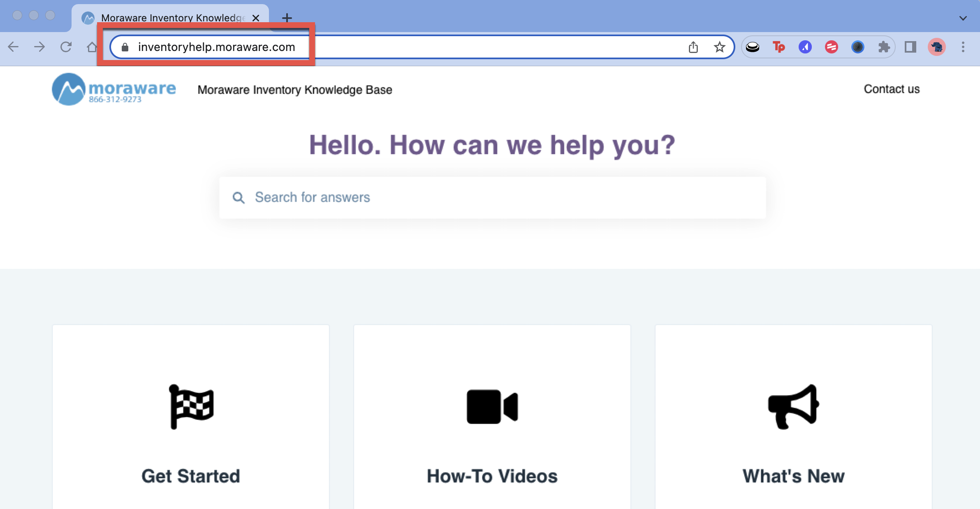Viewport: 980px width, 509px height.
Task: Go forward with the browser forward arrow
Action: [x=39, y=47]
